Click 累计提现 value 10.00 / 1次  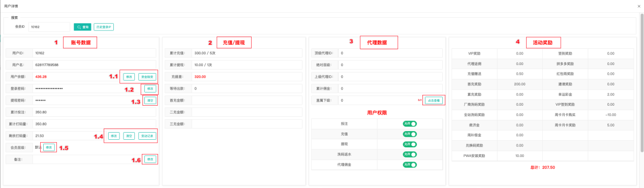pos(203,65)
